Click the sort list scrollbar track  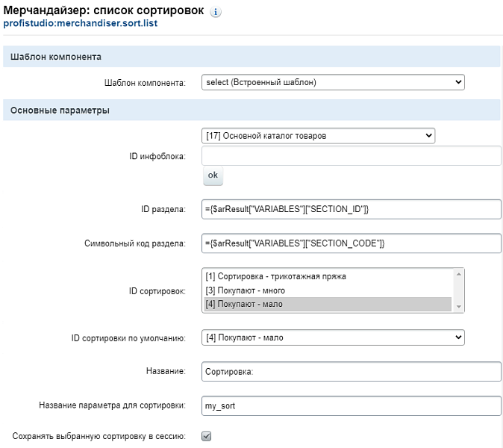459,290
